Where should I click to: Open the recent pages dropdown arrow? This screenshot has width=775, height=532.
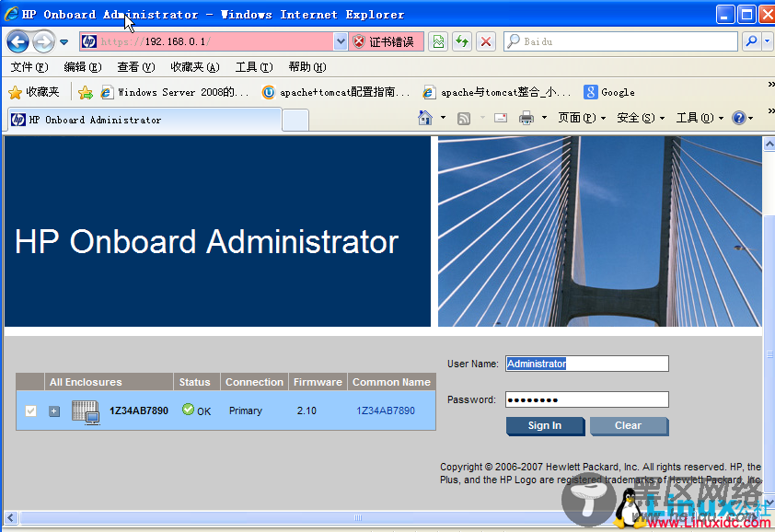[x=64, y=42]
